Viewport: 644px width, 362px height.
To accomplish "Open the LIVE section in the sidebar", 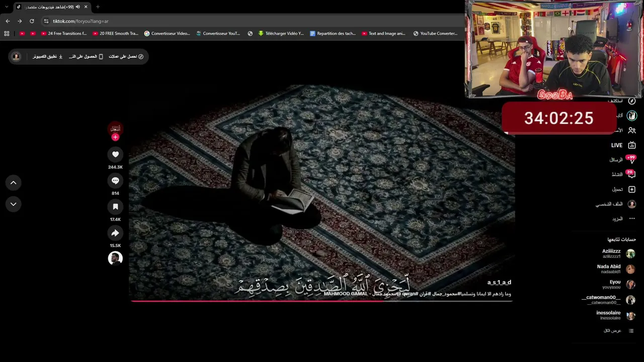I will click(623, 145).
